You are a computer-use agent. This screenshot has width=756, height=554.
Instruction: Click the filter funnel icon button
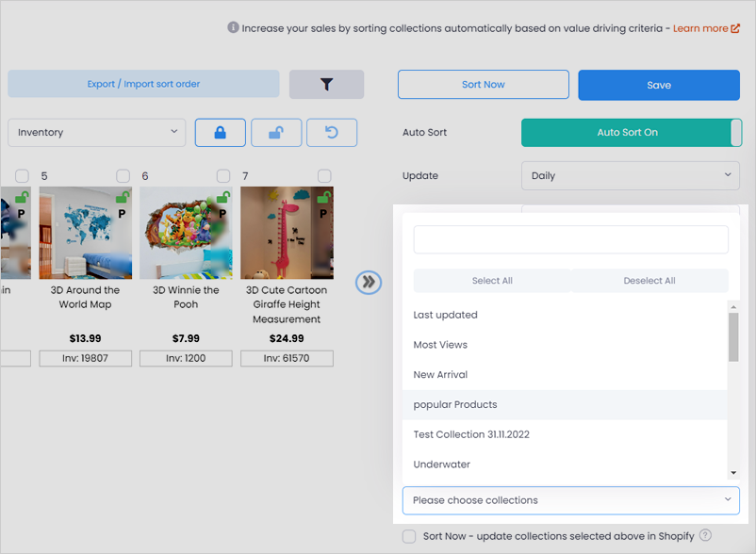pyautogui.click(x=326, y=84)
